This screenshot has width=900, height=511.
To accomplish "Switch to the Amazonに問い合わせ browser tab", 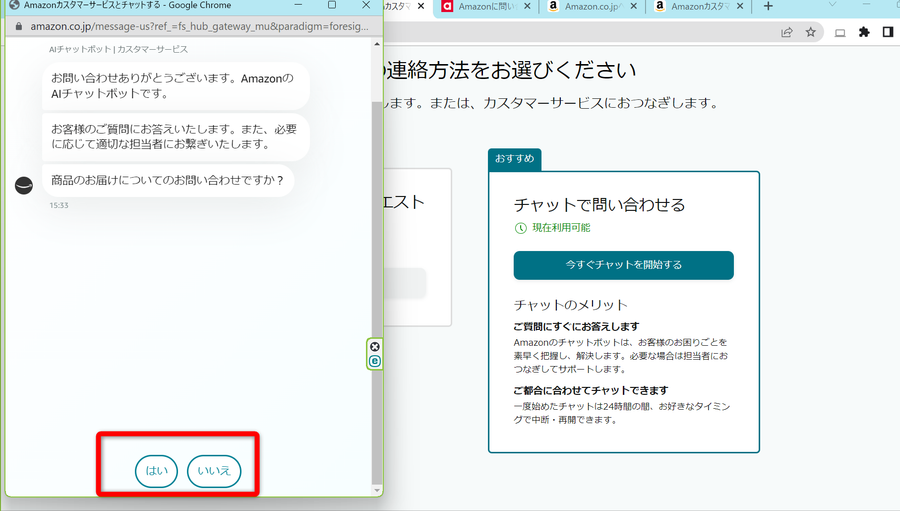I will (x=487, y=6).
